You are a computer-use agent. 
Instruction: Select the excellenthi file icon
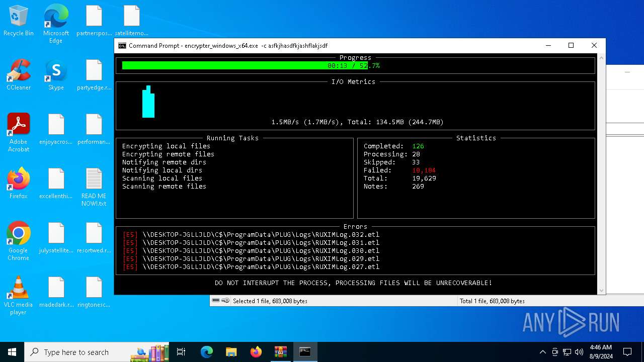56,184
